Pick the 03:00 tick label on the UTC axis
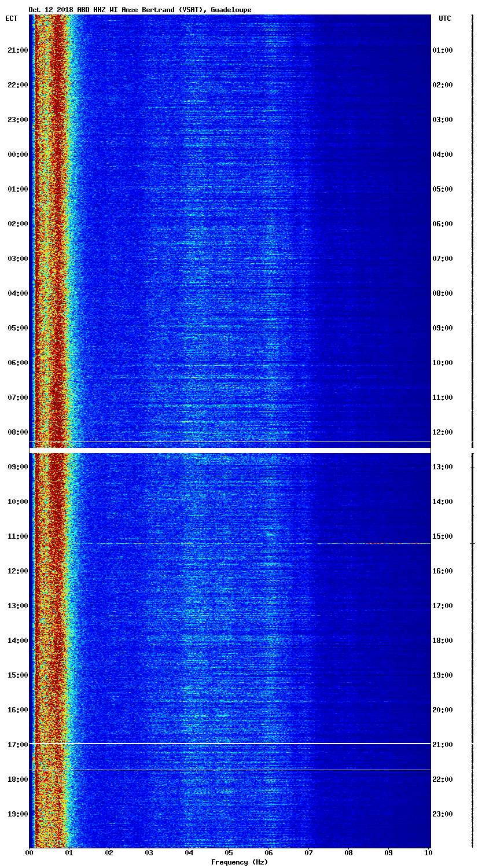This screenshot has height=868, width=493. point(443,120)
